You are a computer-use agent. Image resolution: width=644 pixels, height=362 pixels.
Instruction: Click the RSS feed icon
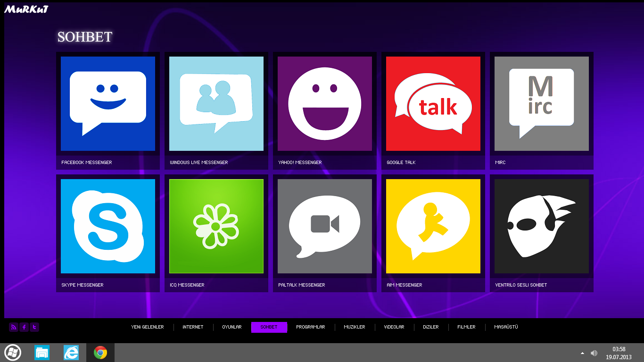(14, 327)
